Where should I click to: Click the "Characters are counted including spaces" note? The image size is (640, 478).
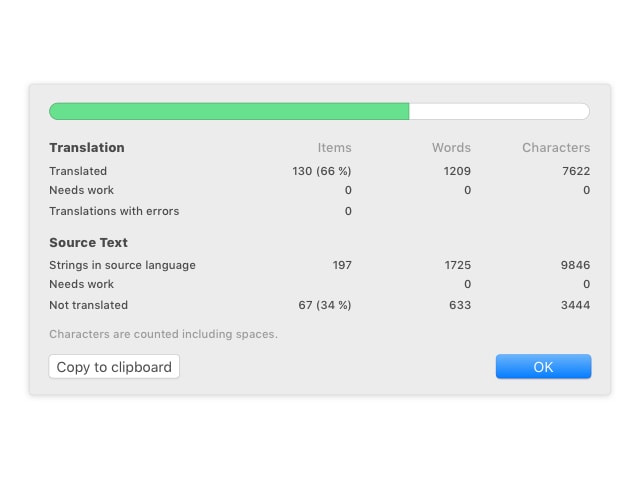point(163,334)
